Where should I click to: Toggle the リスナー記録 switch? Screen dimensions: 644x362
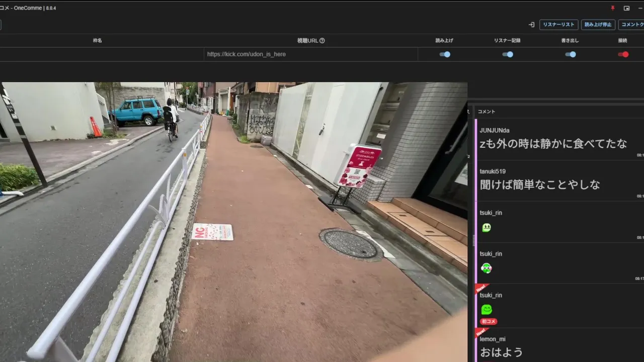tap(508, 54)
